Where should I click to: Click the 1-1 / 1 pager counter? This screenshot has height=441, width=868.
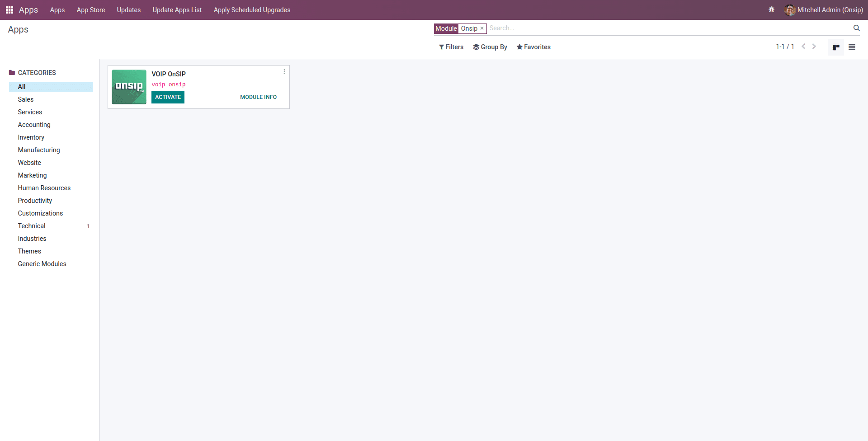[785, 47]
